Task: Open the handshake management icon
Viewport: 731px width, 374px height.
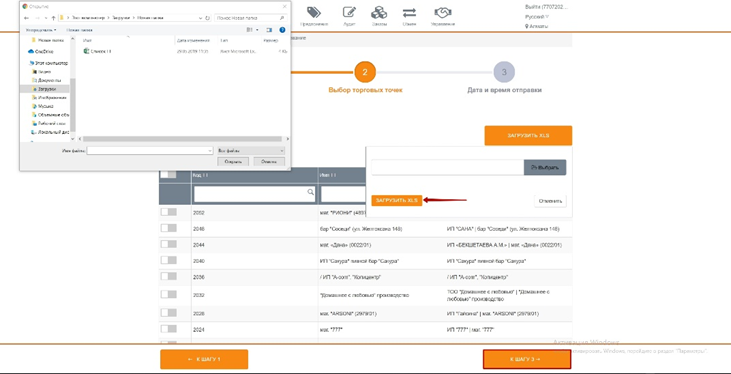Action: tap(442, 12)
